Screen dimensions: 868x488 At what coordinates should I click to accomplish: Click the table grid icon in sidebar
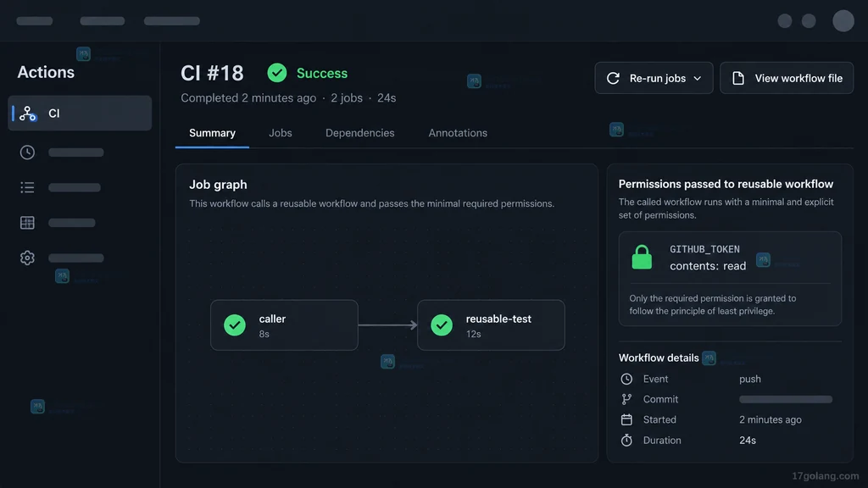[27, 223]
